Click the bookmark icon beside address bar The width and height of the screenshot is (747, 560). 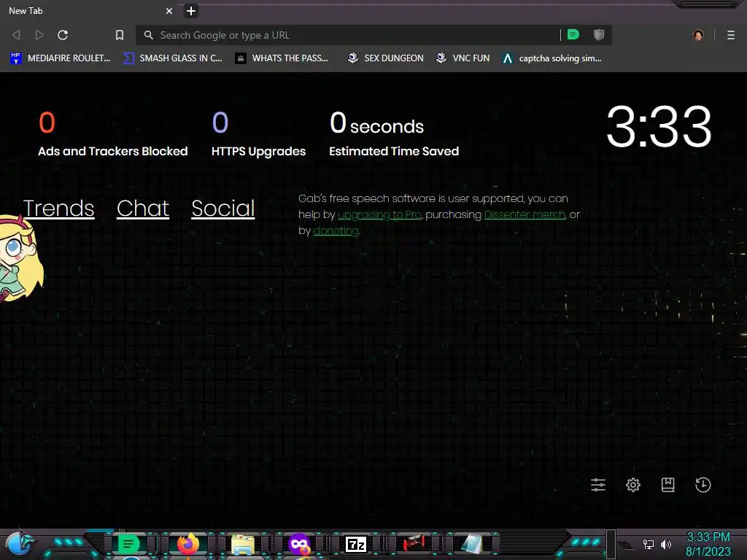120,35
